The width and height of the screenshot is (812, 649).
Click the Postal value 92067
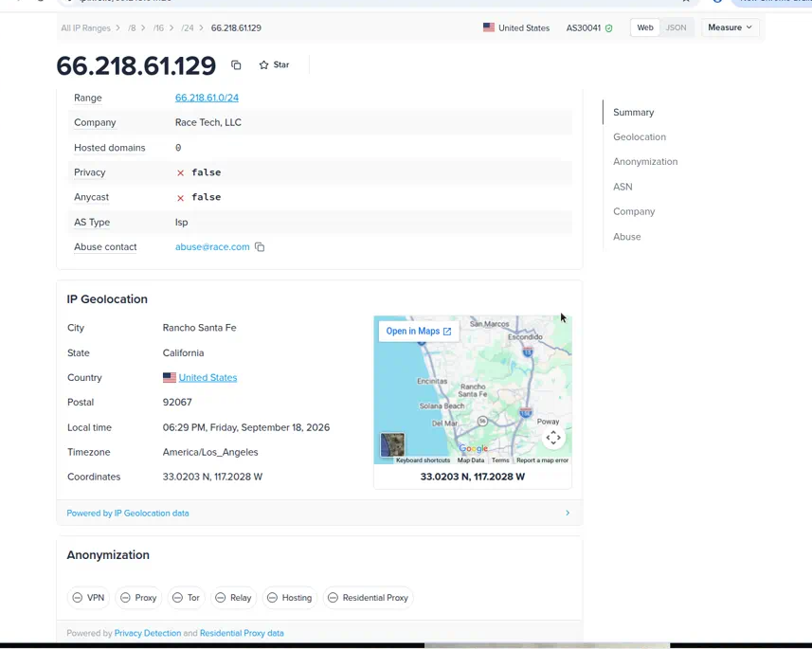[177, 403]
